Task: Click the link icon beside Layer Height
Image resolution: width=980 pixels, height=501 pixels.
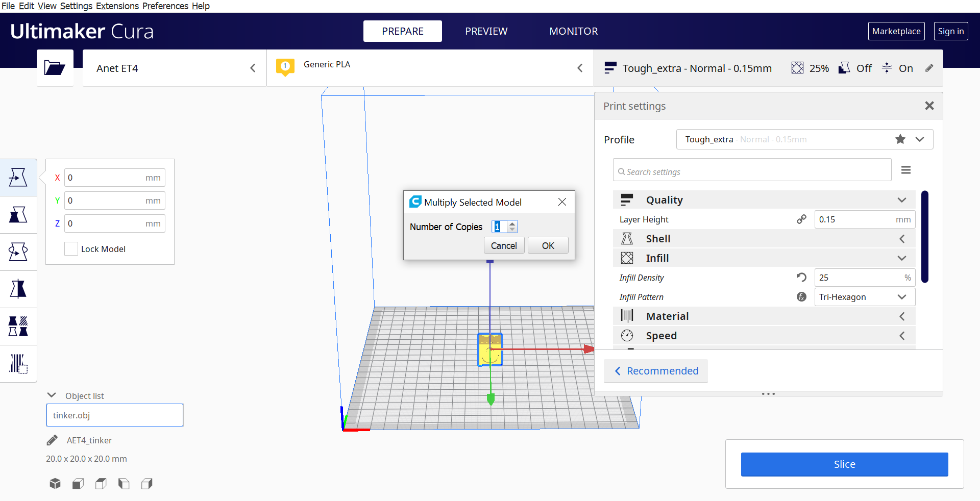Action: pyautogui.click(x=801, y=219)
